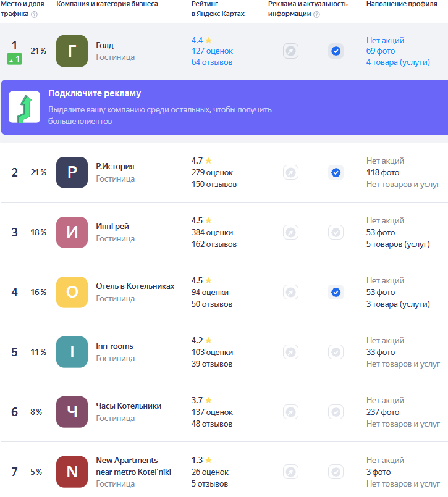Click the grey checkmark badge for ИннГрей
448x497 pixels.
pos(336,232)
